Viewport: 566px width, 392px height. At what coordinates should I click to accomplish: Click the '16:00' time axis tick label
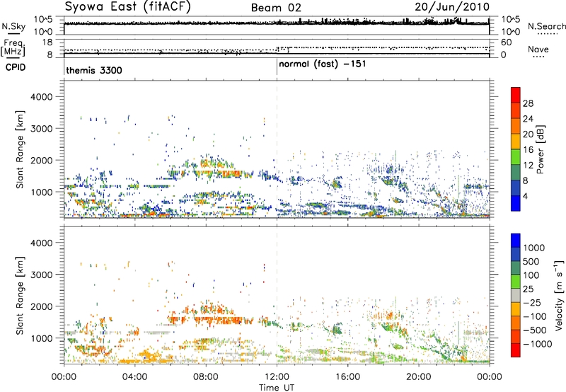pyautogui.click(x=347, y=376)
